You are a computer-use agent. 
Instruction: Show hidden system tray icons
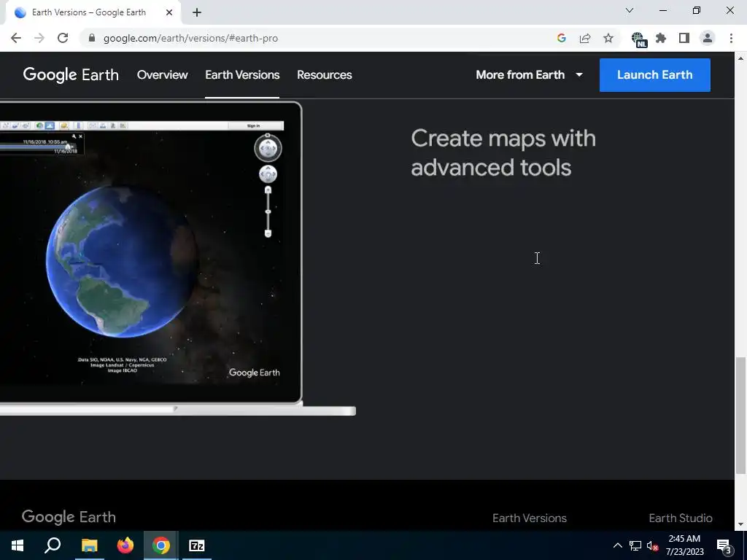[617, 545]
